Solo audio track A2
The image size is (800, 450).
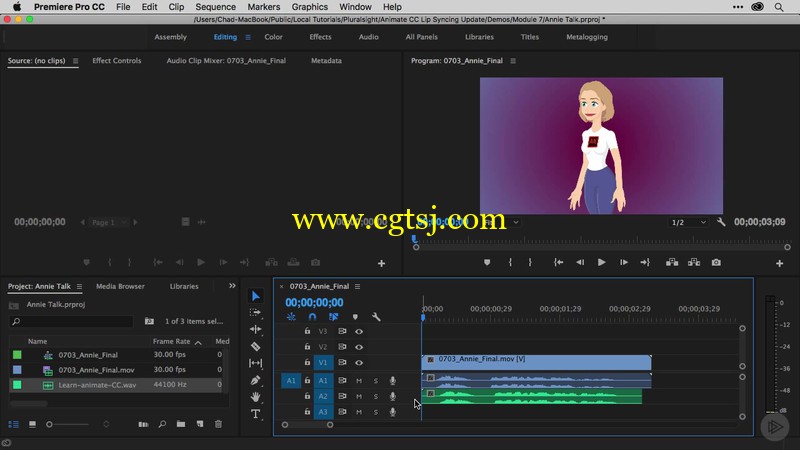(376, 396)
